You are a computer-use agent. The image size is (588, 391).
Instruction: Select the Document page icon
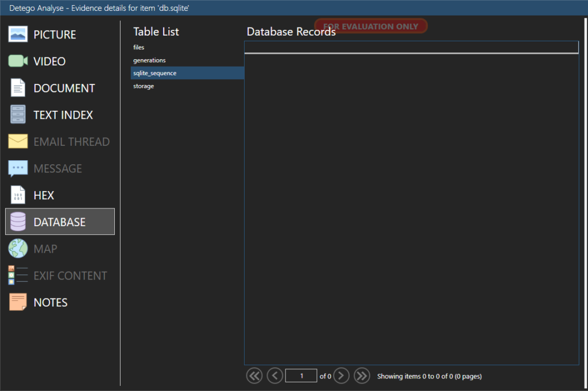pos(18,88)
